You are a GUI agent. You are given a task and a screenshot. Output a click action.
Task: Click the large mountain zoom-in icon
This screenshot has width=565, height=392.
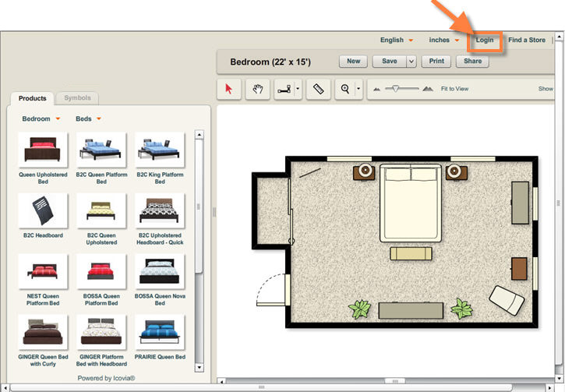[427, 90]
